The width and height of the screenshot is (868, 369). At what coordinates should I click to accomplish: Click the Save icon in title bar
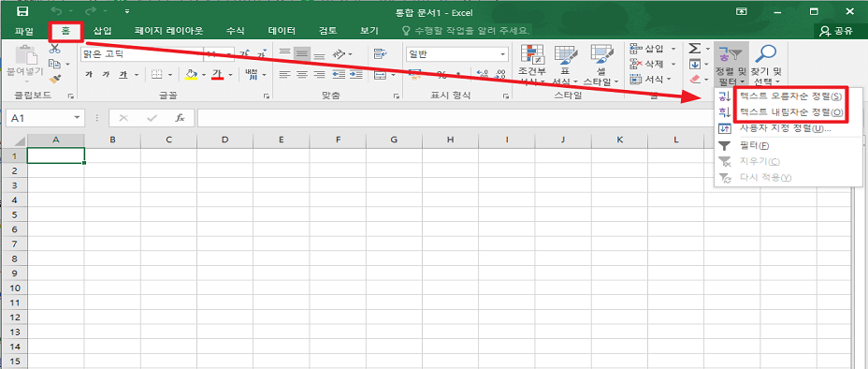coord(23,10)
